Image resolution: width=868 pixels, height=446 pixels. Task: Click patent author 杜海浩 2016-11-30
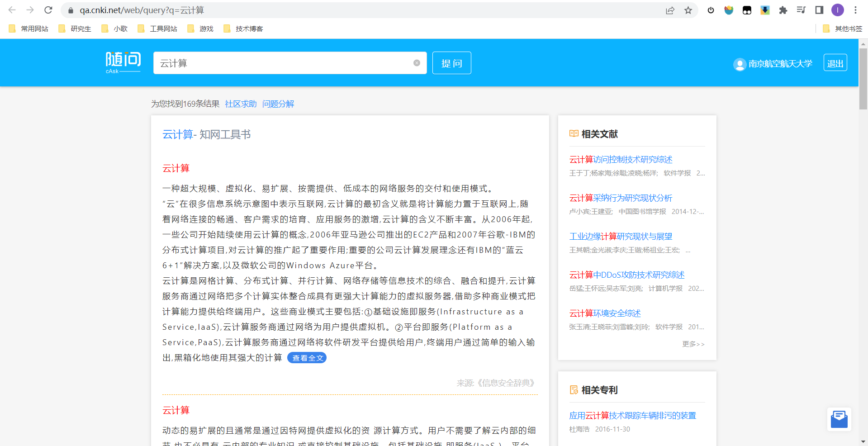click(599, 429)
